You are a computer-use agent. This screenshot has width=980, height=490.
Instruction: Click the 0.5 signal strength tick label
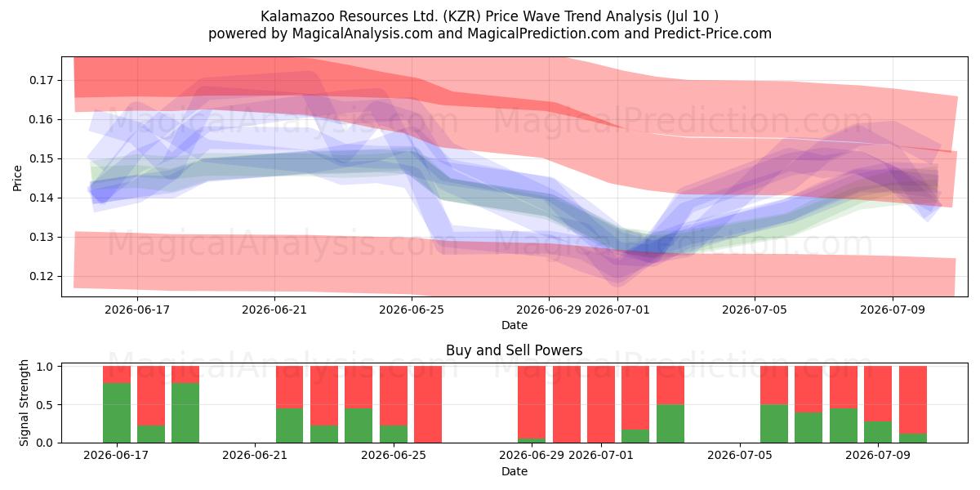[x=47, y=404]
